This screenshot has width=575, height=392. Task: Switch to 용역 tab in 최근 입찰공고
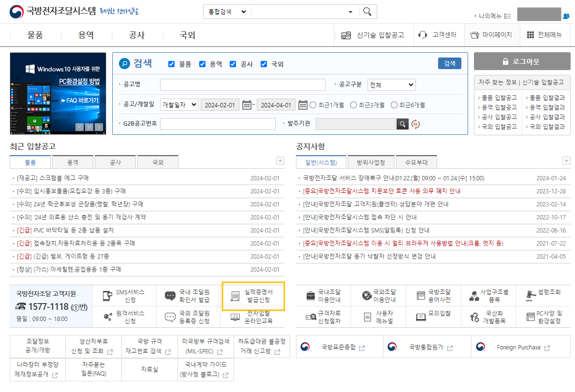point(73,162)
